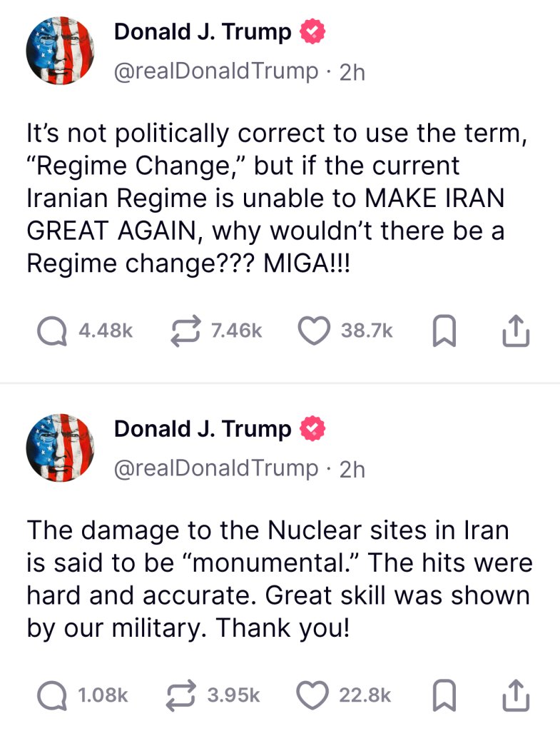
Task: Open the avatar on the second post
Action: tap(60, 448)
